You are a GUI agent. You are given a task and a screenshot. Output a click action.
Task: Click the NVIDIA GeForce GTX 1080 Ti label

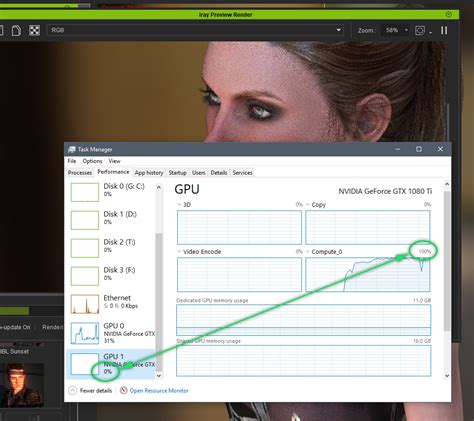point(385,191)
